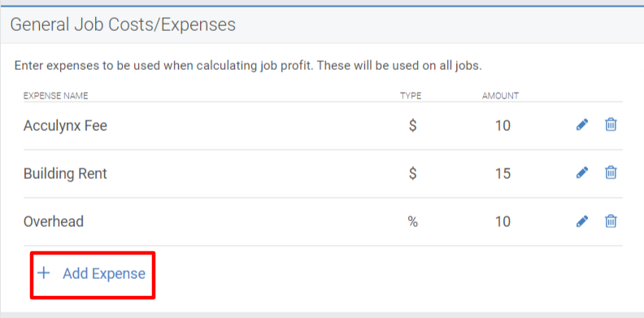This screenshot has height=318, width=644.
Task: Click the pencil icon for Building Rent
Action: tap(582, 172)
